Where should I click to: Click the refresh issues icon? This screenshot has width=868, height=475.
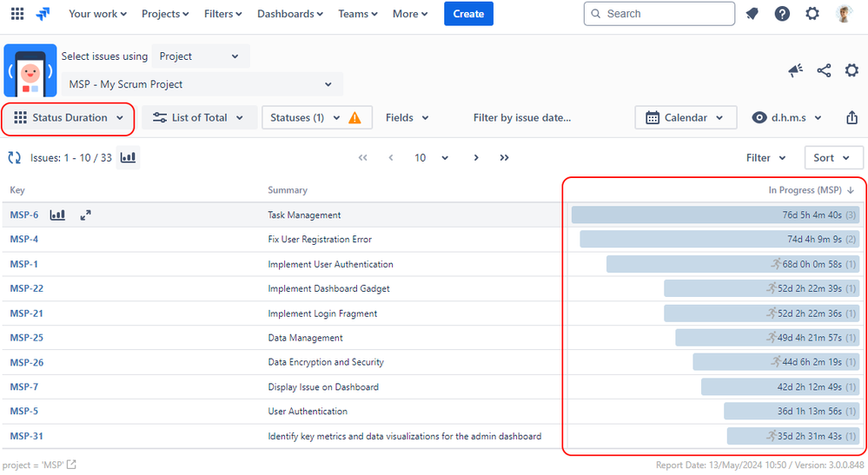pos(15,157)
